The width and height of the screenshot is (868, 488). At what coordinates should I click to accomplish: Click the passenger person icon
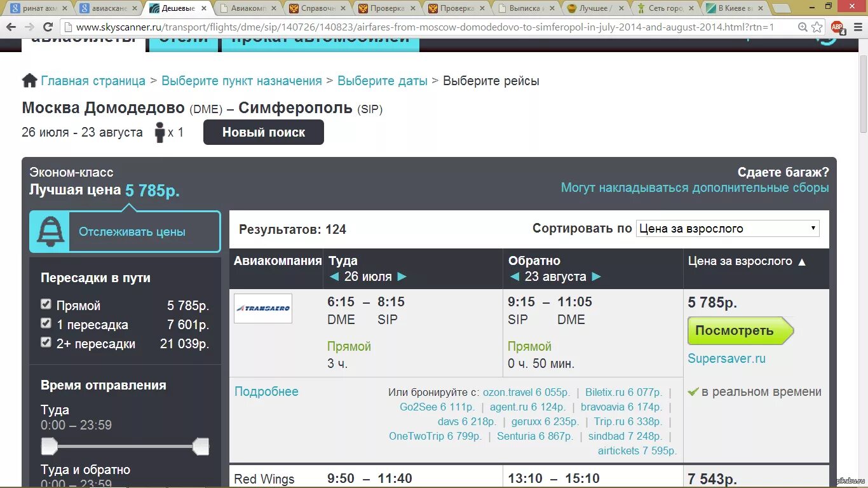tap(159, 133)
